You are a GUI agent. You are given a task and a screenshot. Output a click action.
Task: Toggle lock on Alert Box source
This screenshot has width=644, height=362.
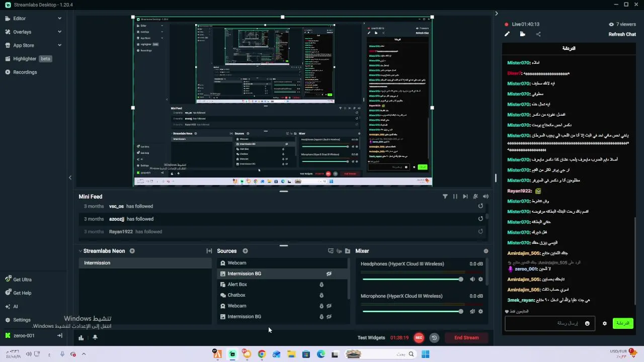pyautogui.click(x=321, y=285)
